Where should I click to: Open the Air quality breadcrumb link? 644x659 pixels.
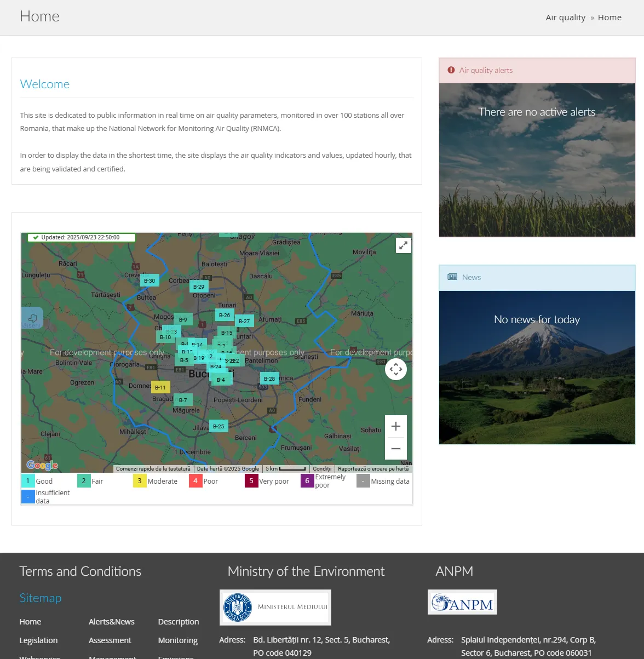click(566, 18)
